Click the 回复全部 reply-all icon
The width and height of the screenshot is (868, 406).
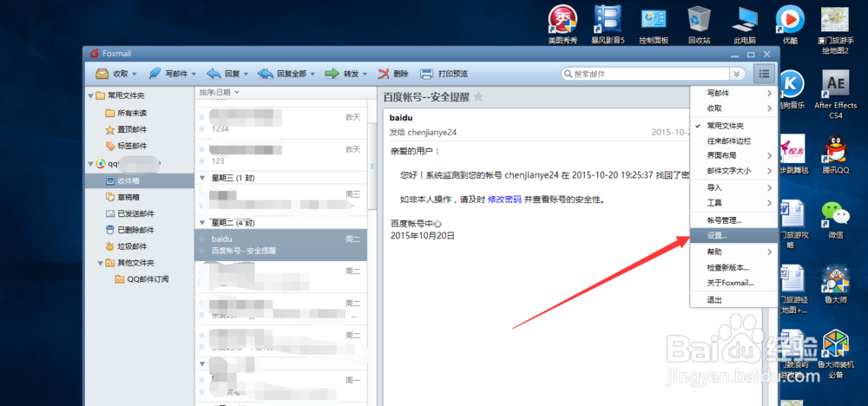(x=266, y=74)
